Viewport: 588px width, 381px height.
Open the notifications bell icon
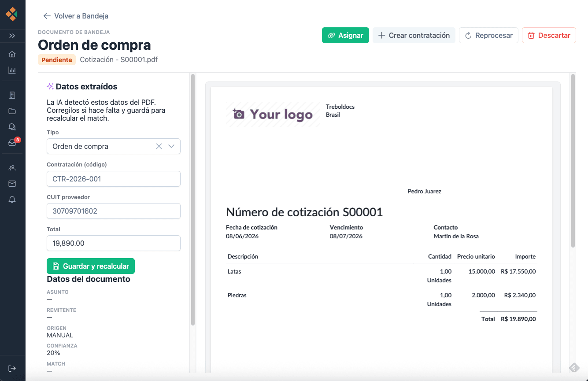(12, 200)
